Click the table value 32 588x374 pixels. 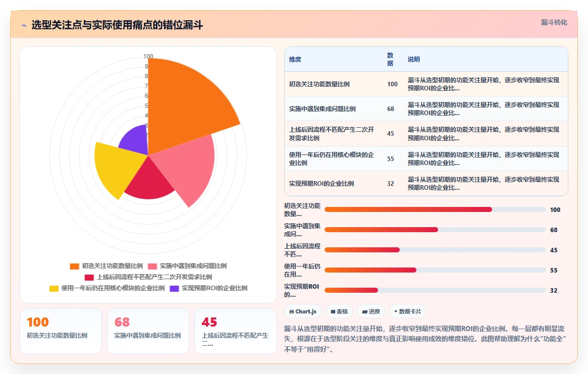click(391, 183)
